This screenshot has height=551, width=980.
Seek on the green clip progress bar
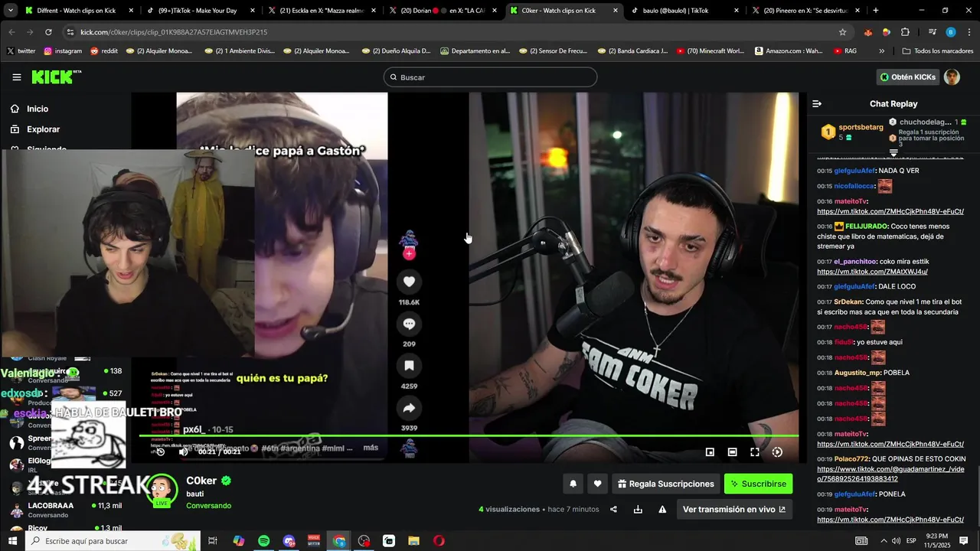469,436
